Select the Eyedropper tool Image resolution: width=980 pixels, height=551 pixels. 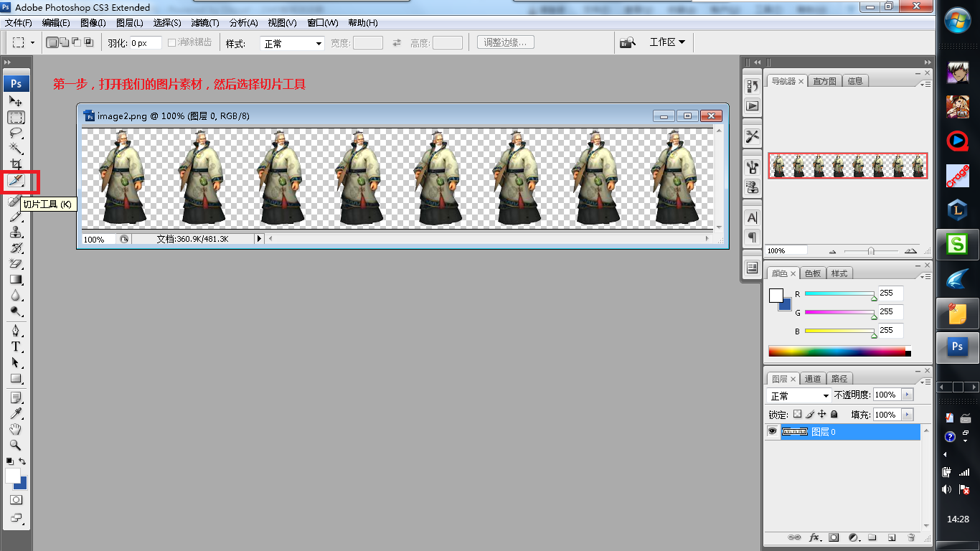click(x=16, y=414)
